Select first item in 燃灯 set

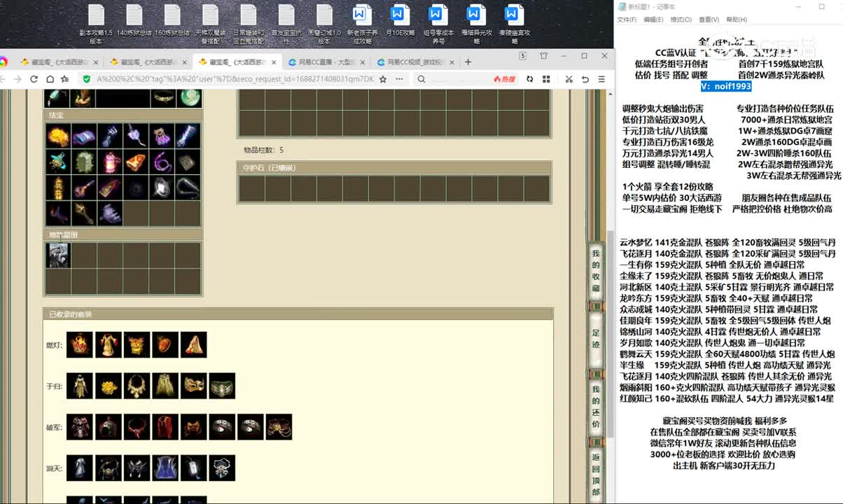80,344
